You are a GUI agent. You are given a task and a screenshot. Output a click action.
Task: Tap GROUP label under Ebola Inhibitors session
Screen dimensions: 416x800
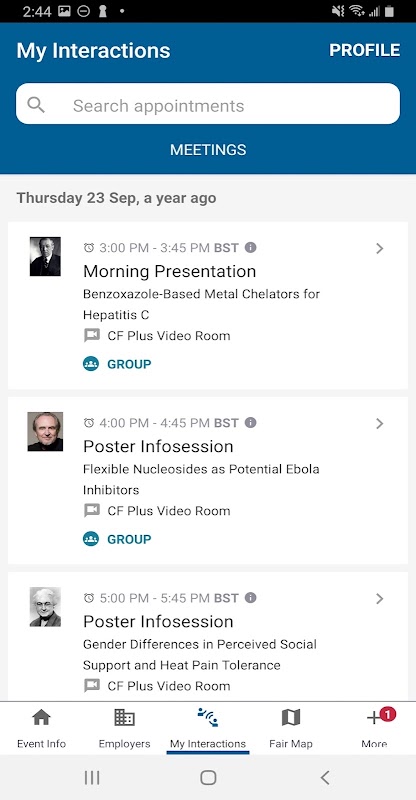coord(129,539)
